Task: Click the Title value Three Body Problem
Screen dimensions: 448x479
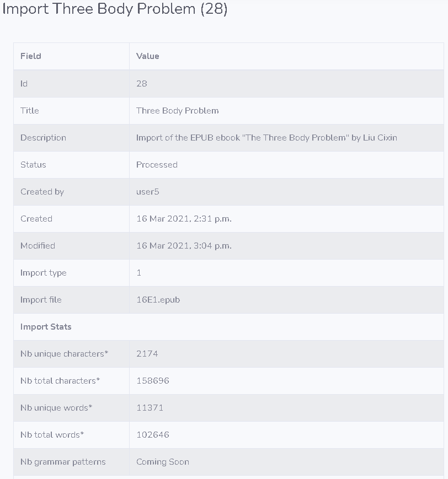Action: click(x=177, y=111)
